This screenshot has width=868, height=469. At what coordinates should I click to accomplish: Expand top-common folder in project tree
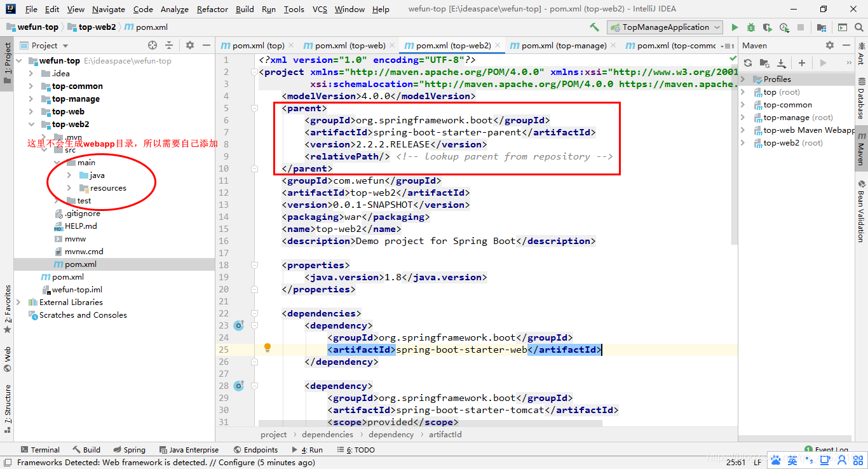click(x=31, y=86)
